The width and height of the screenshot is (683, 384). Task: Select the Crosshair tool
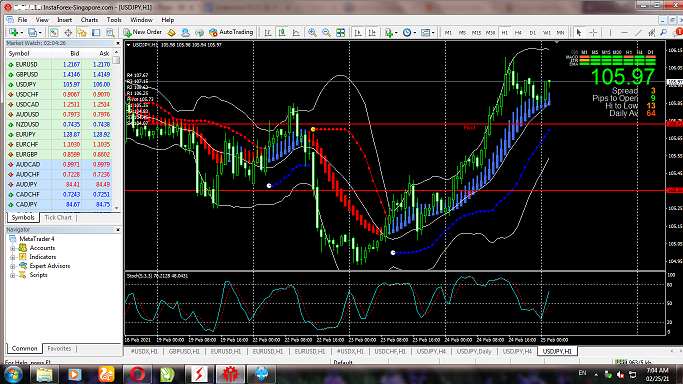pos(593,33)
